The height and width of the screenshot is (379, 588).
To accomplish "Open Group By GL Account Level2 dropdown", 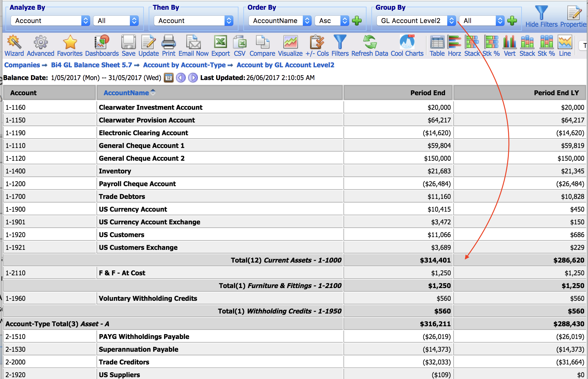I will 416,21.
